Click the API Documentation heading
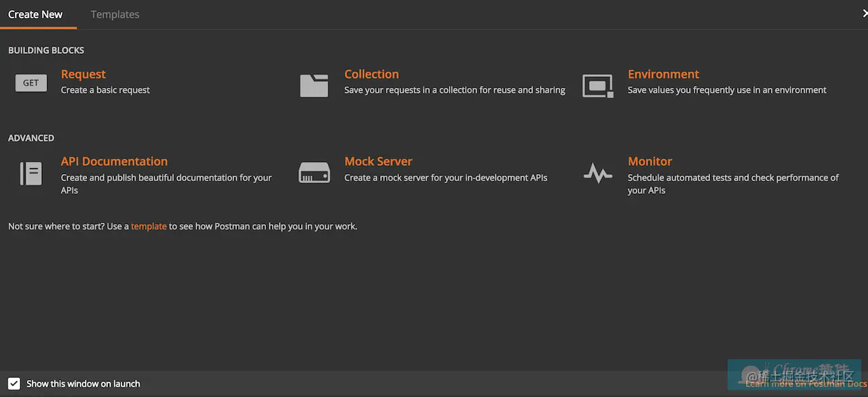This screenshot has height=397, width=868. click(x=114, y=161)
